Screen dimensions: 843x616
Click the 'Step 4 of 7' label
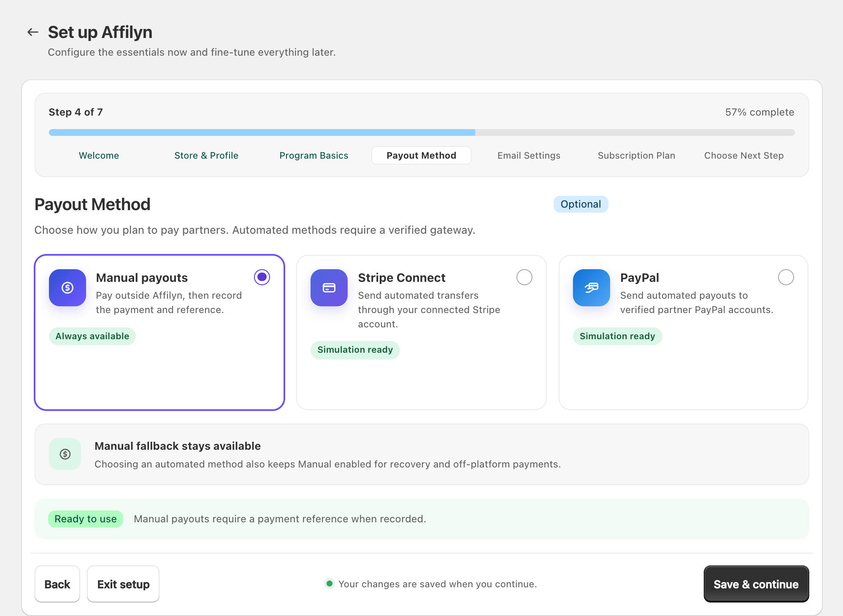click(x=76, y=112)
